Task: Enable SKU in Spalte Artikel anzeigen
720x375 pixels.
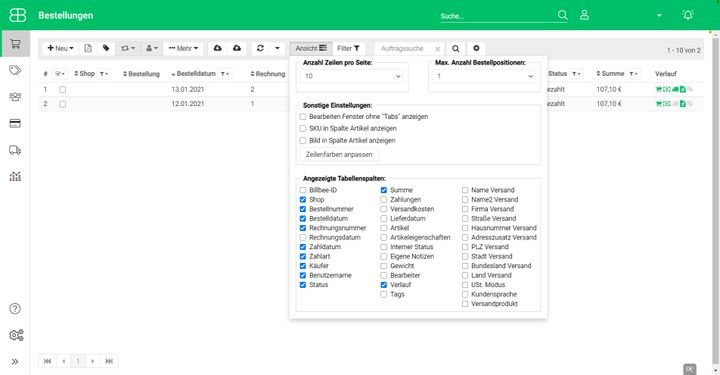Action: tap(303, 129)
